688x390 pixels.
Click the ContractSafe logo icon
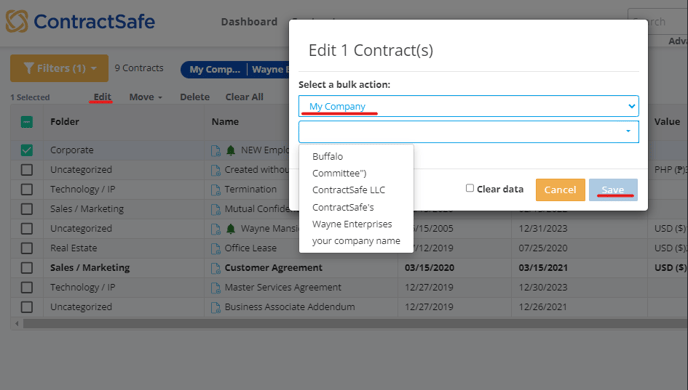point(17,21)
